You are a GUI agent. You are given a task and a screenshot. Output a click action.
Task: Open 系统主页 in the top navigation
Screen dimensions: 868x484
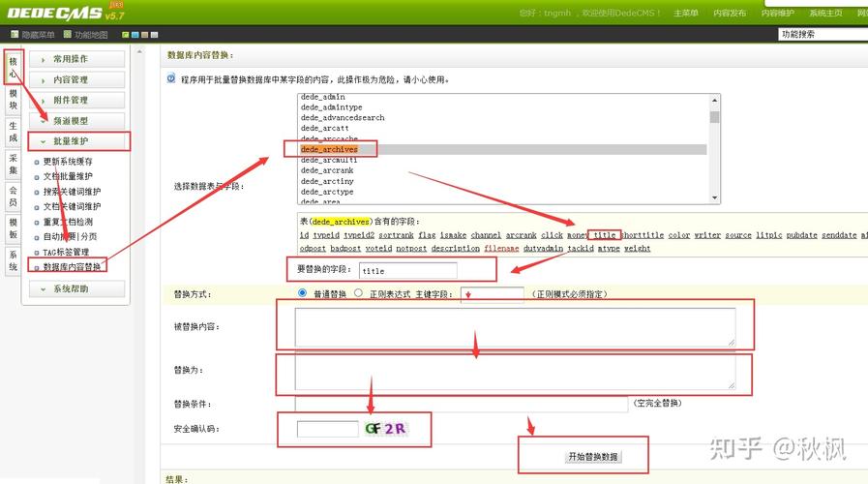tap(825, 13)
